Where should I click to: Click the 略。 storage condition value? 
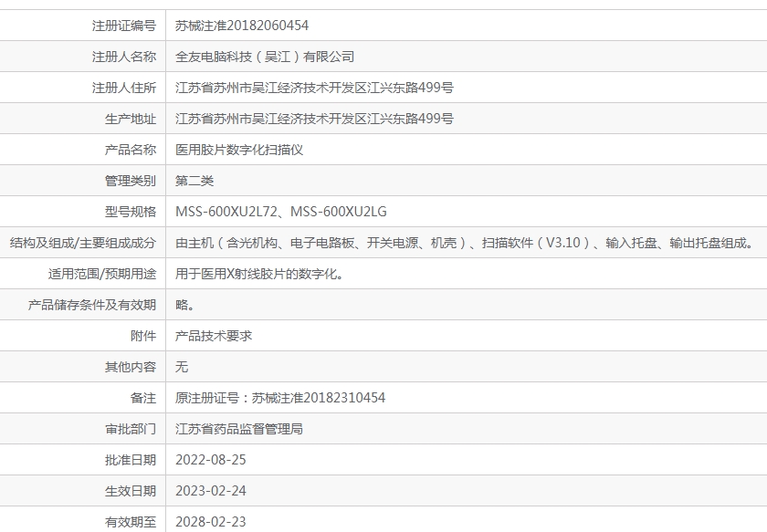click(184, 305)
